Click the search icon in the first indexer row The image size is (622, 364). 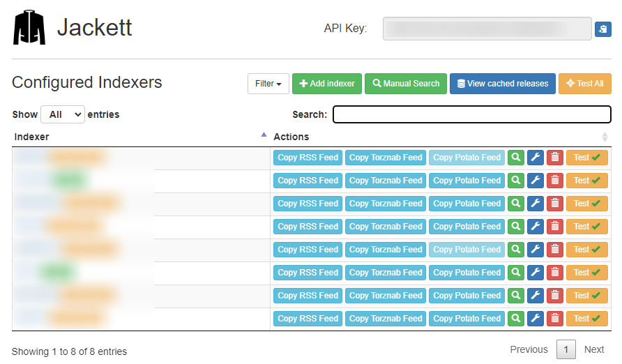click(x=516, y=158)
